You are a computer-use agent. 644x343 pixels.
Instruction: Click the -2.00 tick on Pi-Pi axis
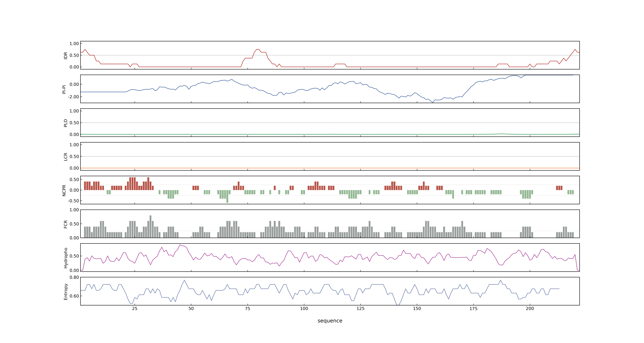click(x=73, y=97)
